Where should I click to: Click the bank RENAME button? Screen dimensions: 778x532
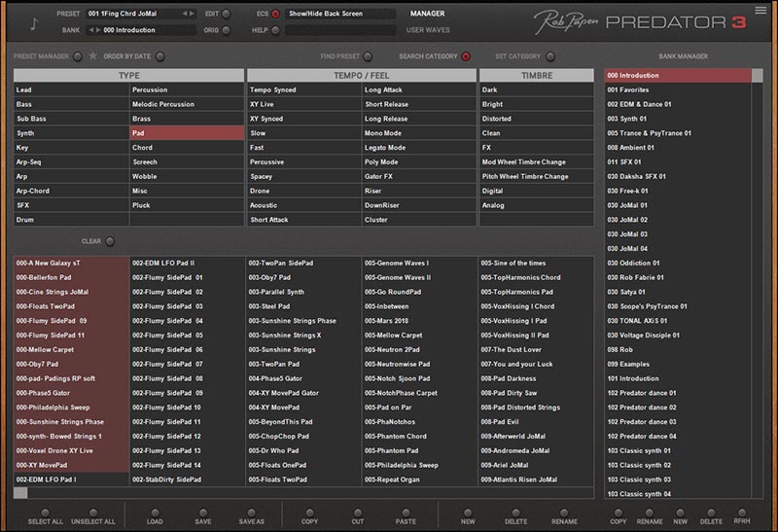(650, 513)
